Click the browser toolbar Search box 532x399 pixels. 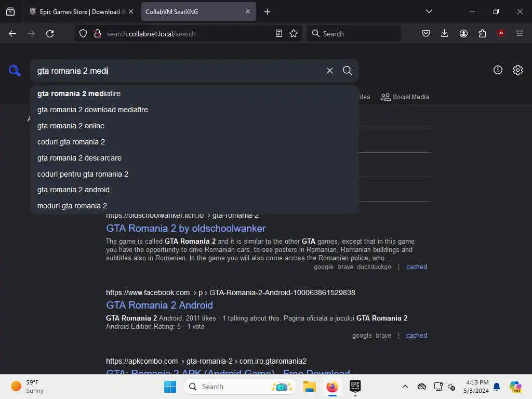click(353, 34)
